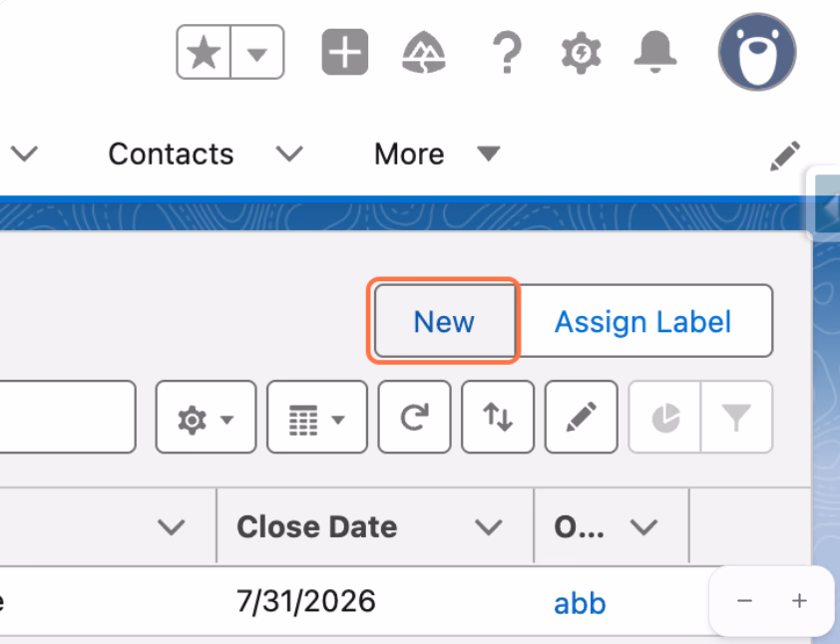Refresh the list view
Image resolution: width=840 pixels, height=644 pixels.
click(414, 417)
